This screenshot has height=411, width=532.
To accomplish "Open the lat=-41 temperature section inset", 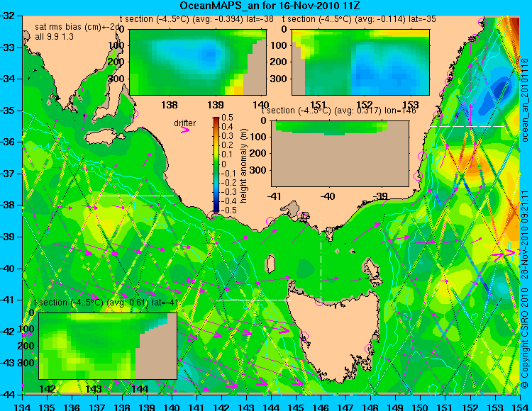I will (108, 346).
